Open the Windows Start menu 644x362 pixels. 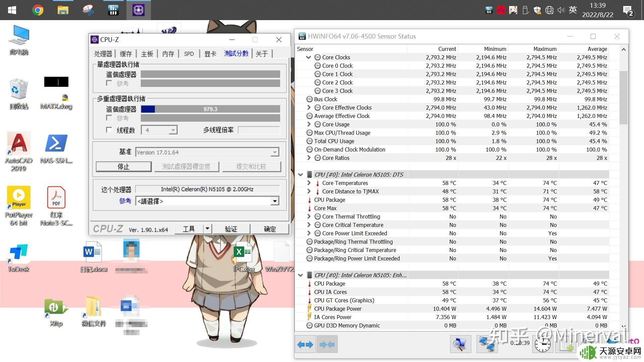pos(12,10)
